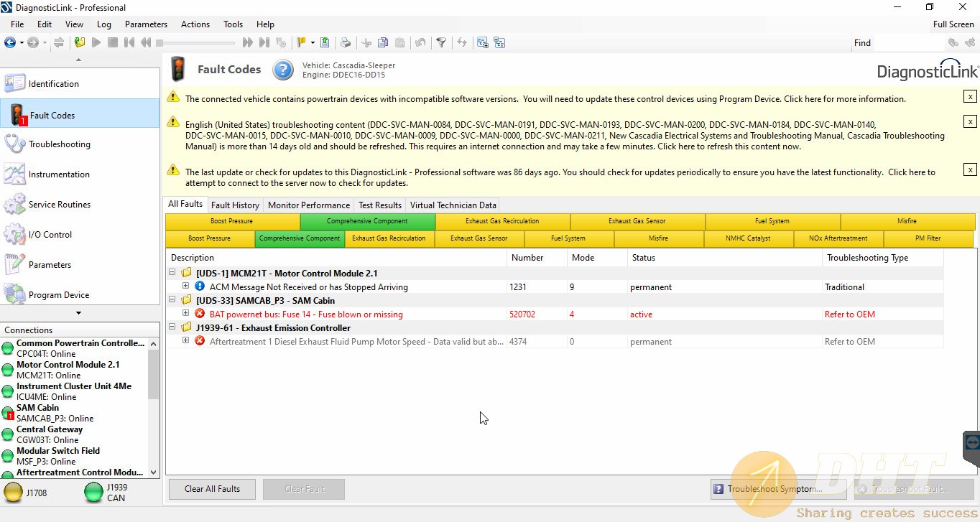Viewport: 980px width, 522px height.
Task: Collapse the SAMCAB_P3 SAM Cabin group
Action: tap(172, 300)
